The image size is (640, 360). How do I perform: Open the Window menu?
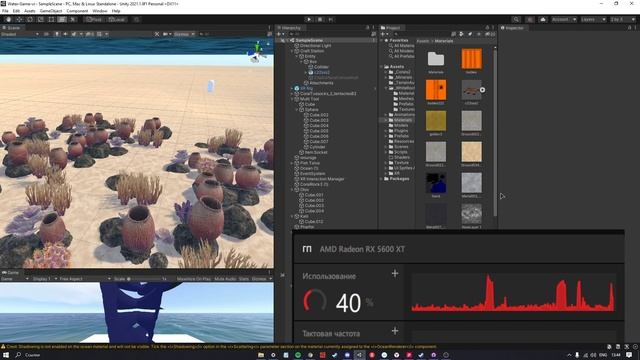click(x=100, y=11)
